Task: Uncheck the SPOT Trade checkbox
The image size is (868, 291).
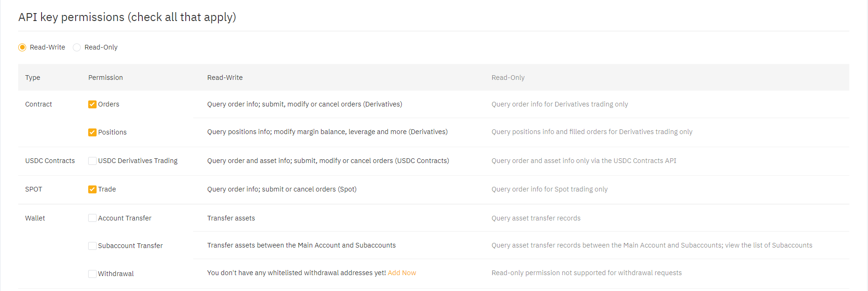Action: coord(92,189)
